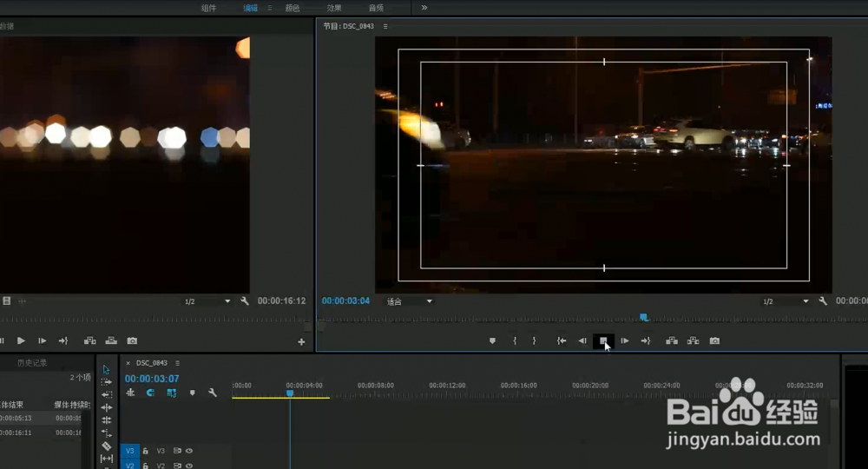868x469 pixels.
Task: Click timeline playhead marker
Action: tap(290, 393)
